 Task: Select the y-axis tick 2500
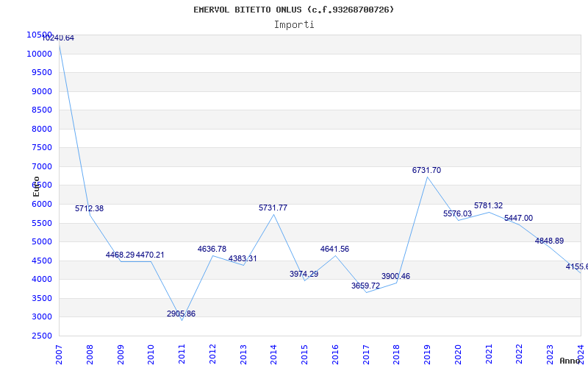click(41, 336)
